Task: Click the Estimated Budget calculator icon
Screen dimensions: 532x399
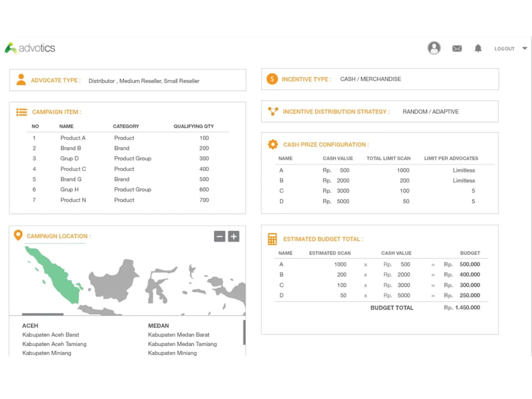Action: 272,239
